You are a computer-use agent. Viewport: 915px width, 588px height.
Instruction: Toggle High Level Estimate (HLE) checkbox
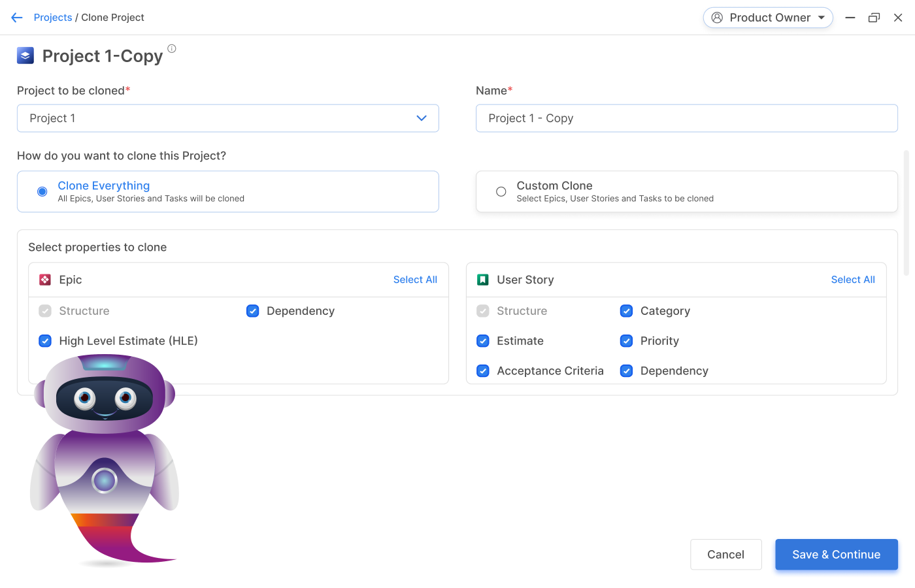pyautogui.click(x=45, y=341)
